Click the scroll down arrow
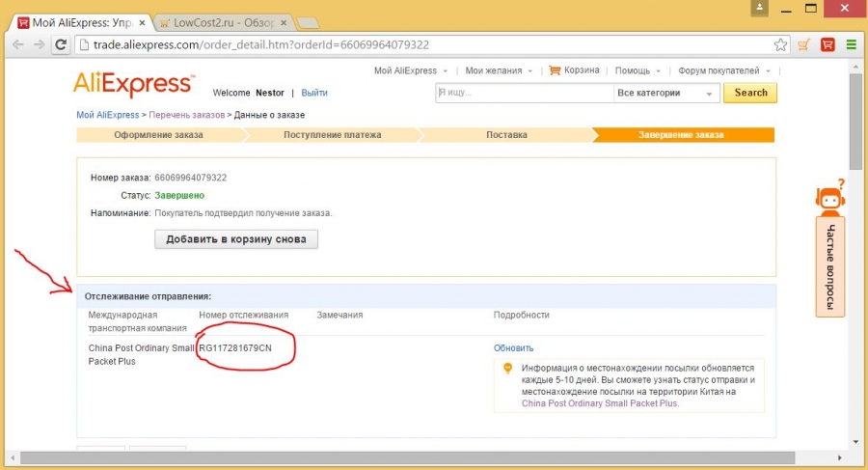The height and width of the screenshot is (470, 868). pyautogui.click(x=855, y=442)
